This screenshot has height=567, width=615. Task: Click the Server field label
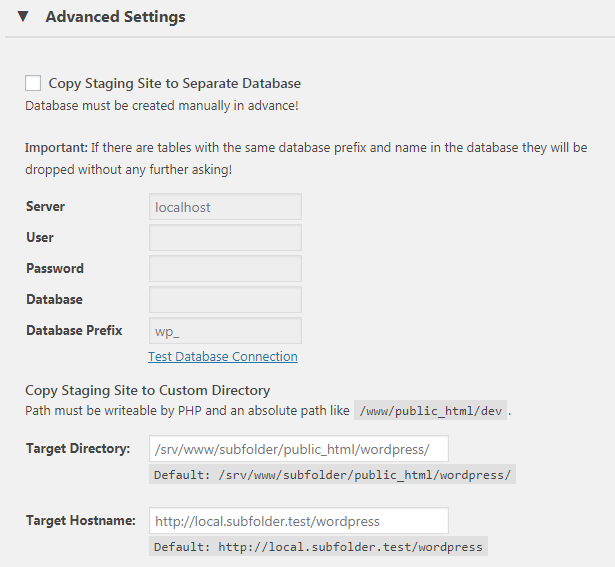tap(45, 206)
